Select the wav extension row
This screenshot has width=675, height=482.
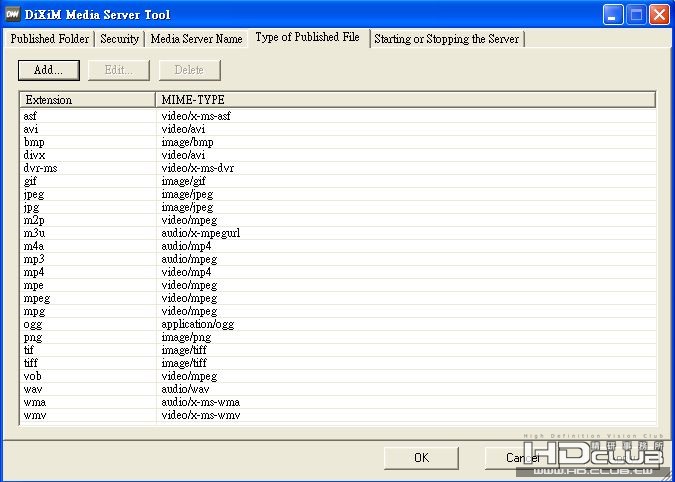point(338,389)
